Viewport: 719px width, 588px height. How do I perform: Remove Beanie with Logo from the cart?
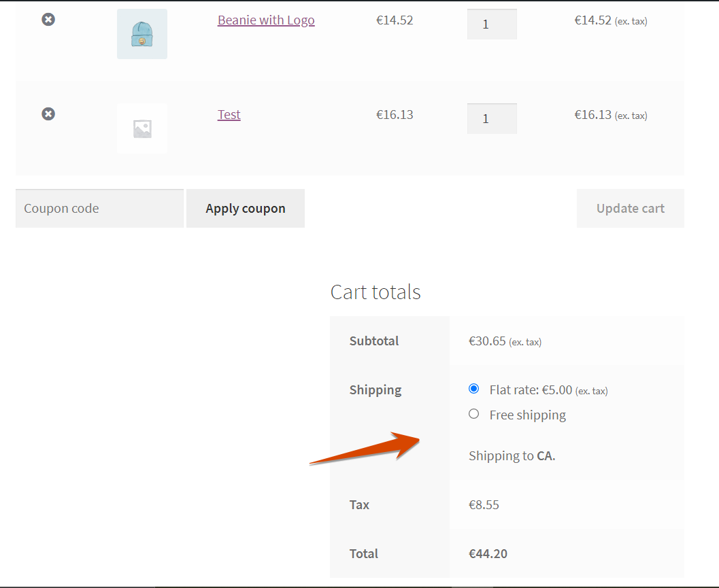48,19
